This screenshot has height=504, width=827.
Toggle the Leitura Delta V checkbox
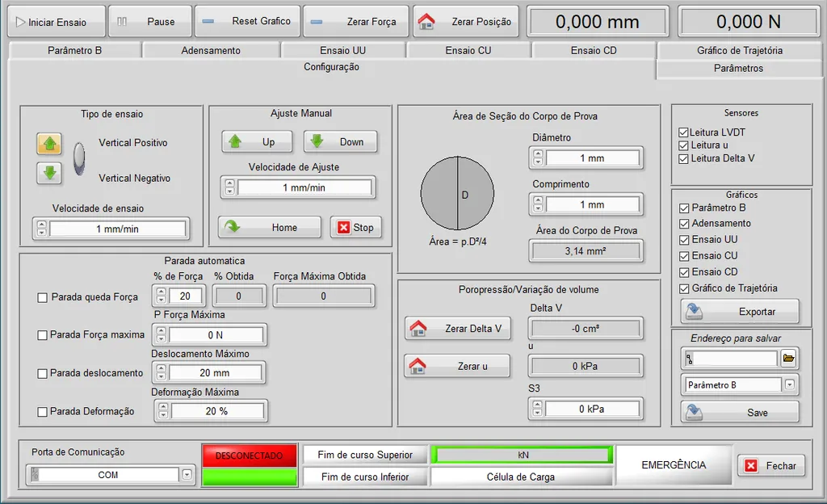tap(683, 158)
